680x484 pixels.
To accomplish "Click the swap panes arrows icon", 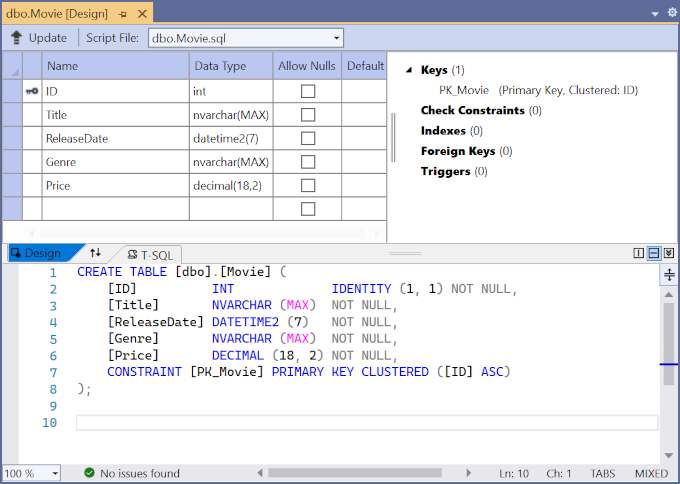I will [x=95, y=254].
